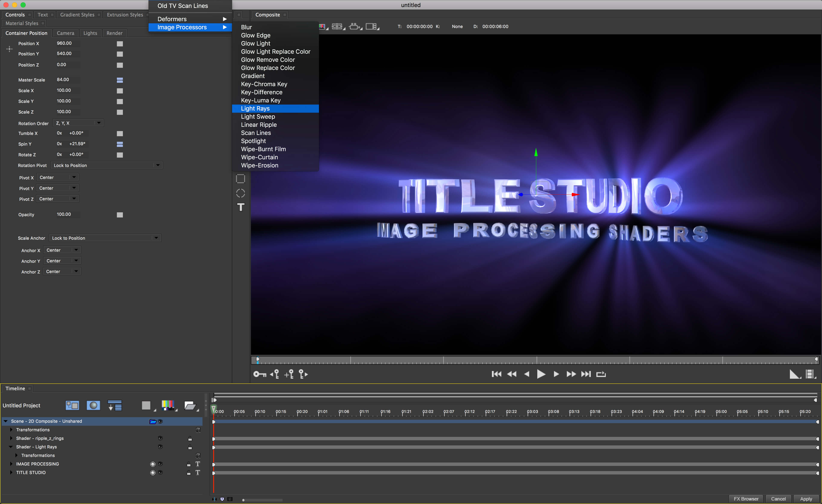The width and height of the screenshot is (822, 504).
Task: Click the camera icon above the composite view
Action: 354,26
